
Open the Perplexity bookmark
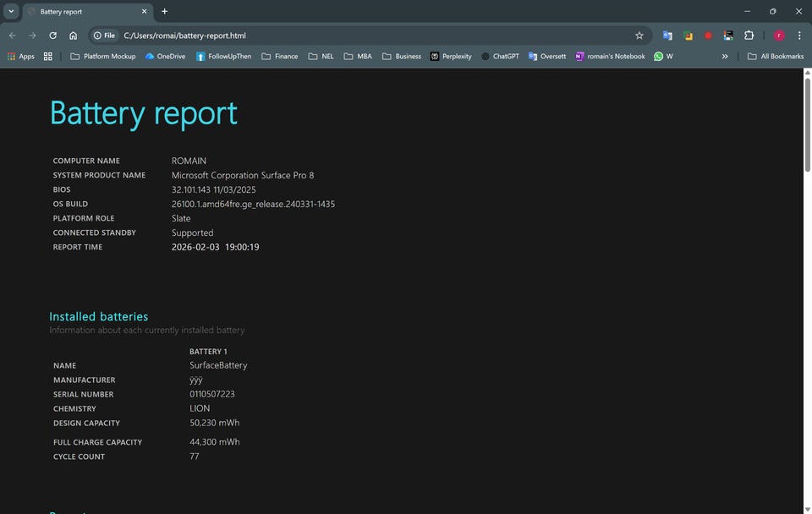pyautogui.click(x=451, y=57)
